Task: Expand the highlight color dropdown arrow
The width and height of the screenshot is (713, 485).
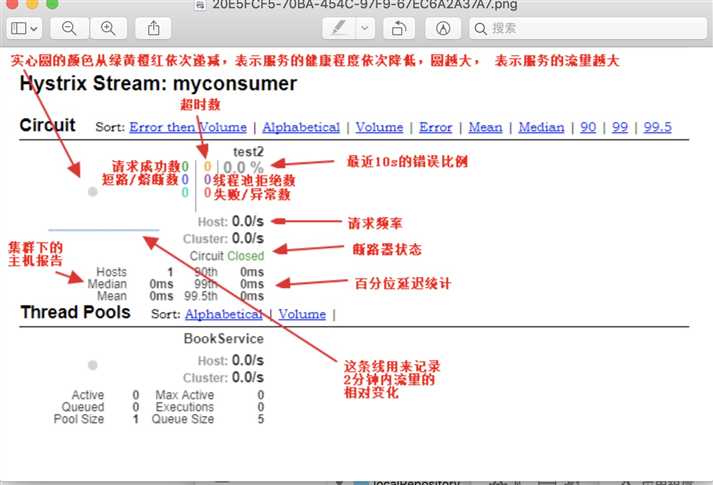Action: click(x=364, y=29)
